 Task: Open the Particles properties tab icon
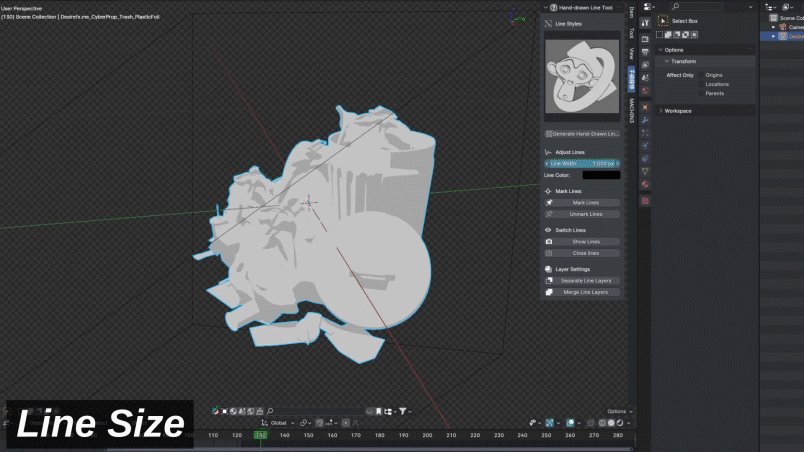click(645, 133)
